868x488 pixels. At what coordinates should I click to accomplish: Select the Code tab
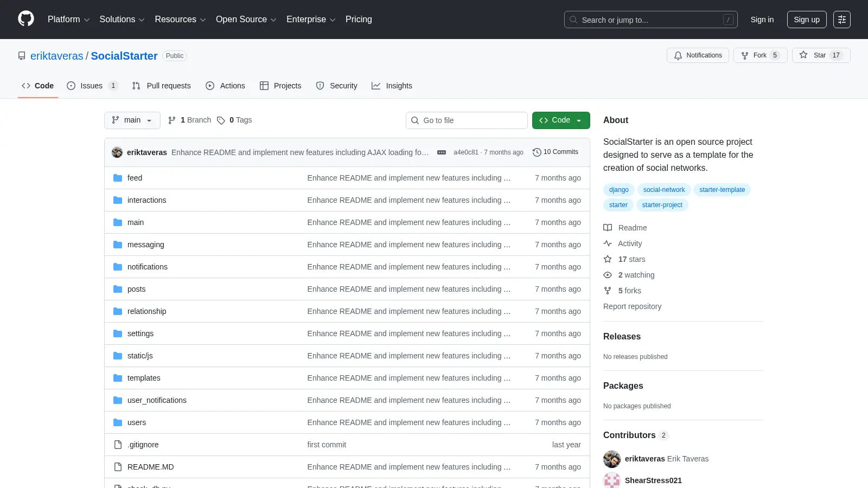[x=37, y=86]
